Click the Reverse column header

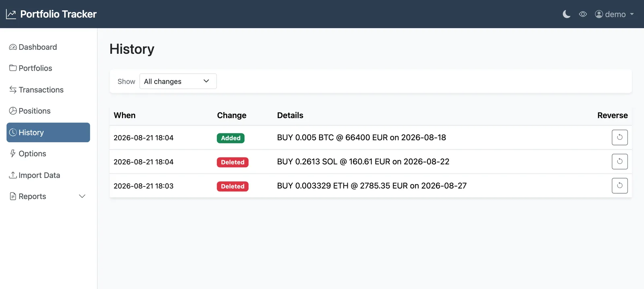coord(612,115)
